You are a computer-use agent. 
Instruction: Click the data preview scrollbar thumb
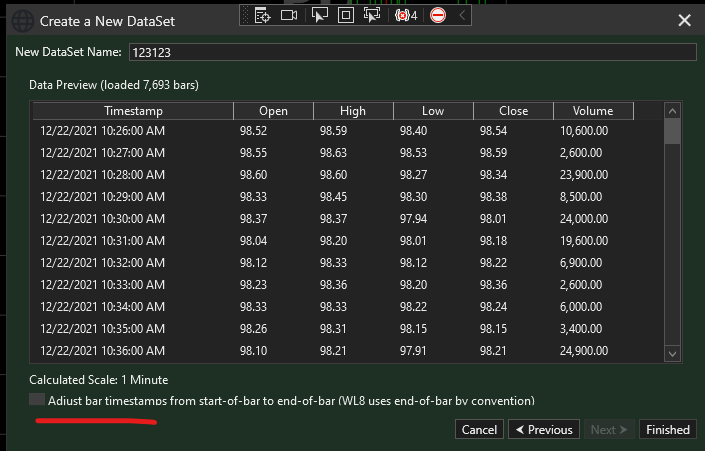[672, 131]
